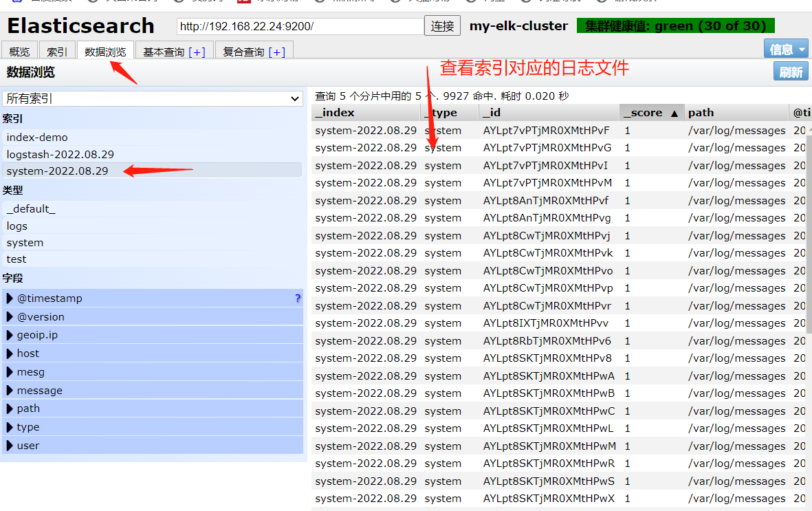Open the 所有索引 index dropdown

153,98
